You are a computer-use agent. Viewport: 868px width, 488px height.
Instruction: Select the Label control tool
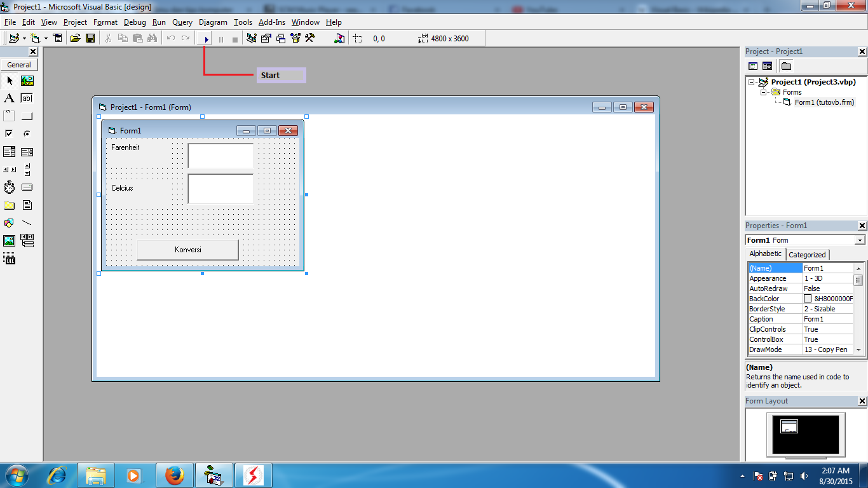click(10, 98)
